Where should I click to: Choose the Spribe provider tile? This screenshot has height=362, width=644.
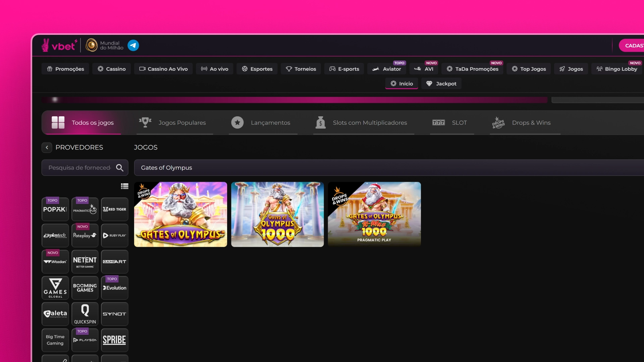pyautogui.click(x=115, y=340)
